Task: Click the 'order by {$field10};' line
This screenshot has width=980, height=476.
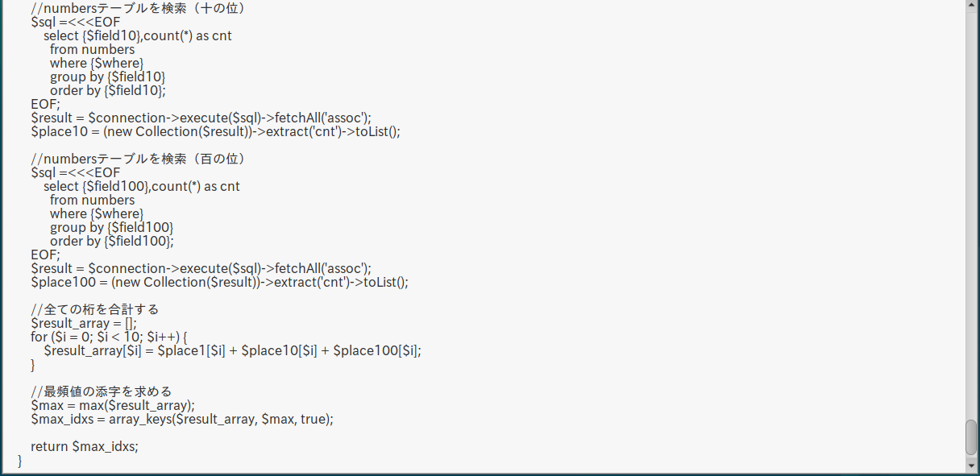Action: point(107,90)
